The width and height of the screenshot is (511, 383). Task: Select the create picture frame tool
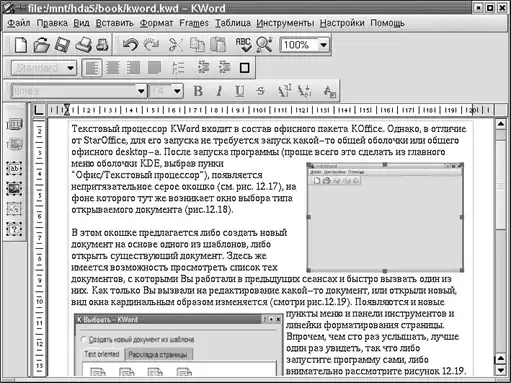[14, 189]
